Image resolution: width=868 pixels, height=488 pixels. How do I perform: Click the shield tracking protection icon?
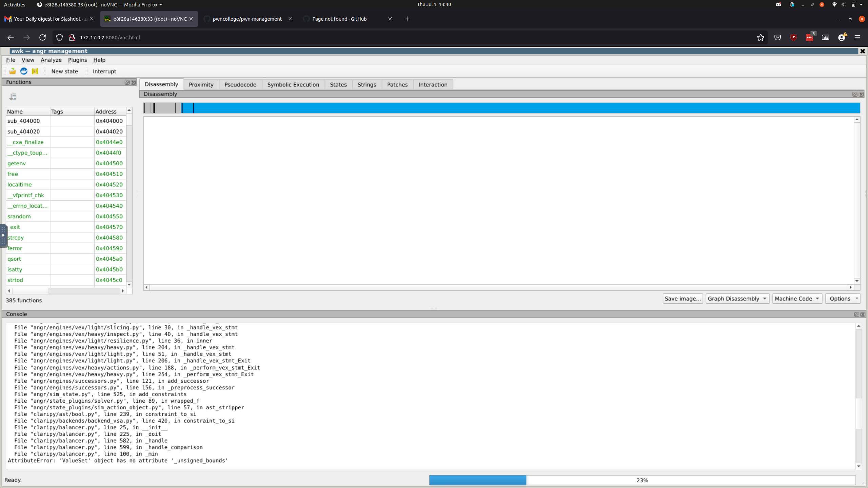59,37
